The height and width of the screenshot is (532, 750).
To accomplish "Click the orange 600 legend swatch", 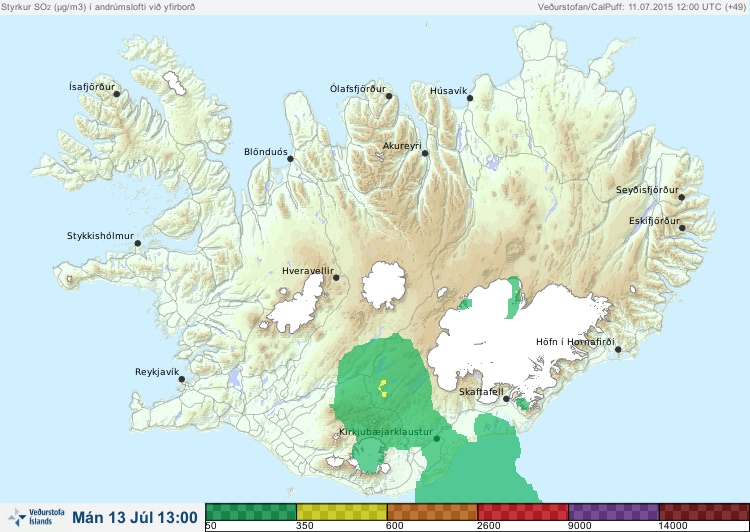I will click(432, 512).
